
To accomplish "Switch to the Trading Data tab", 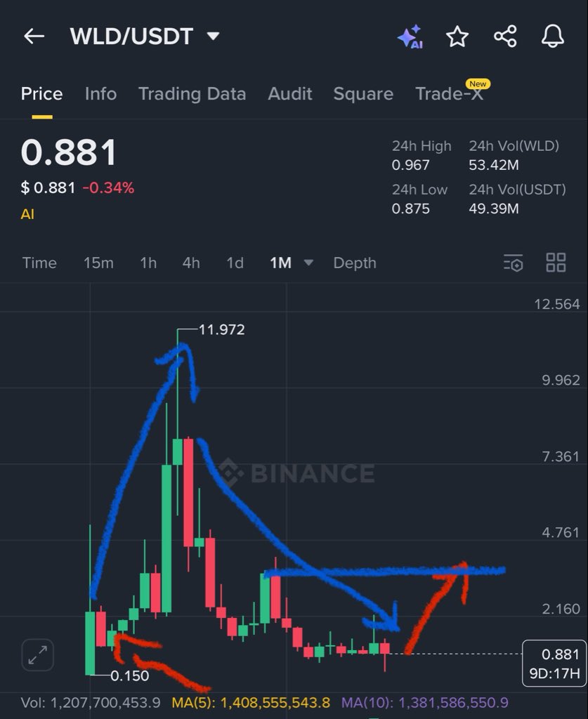I will click(192, 93).
